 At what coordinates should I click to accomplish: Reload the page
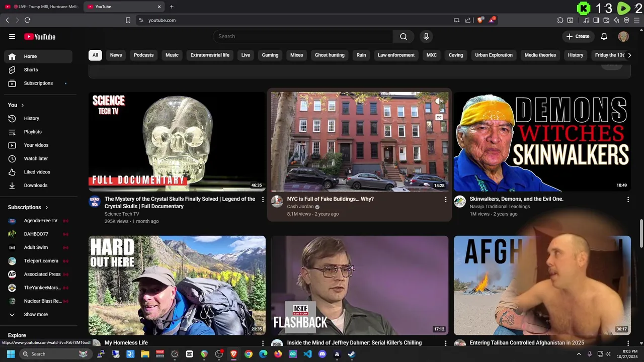(x=27, y=20)
